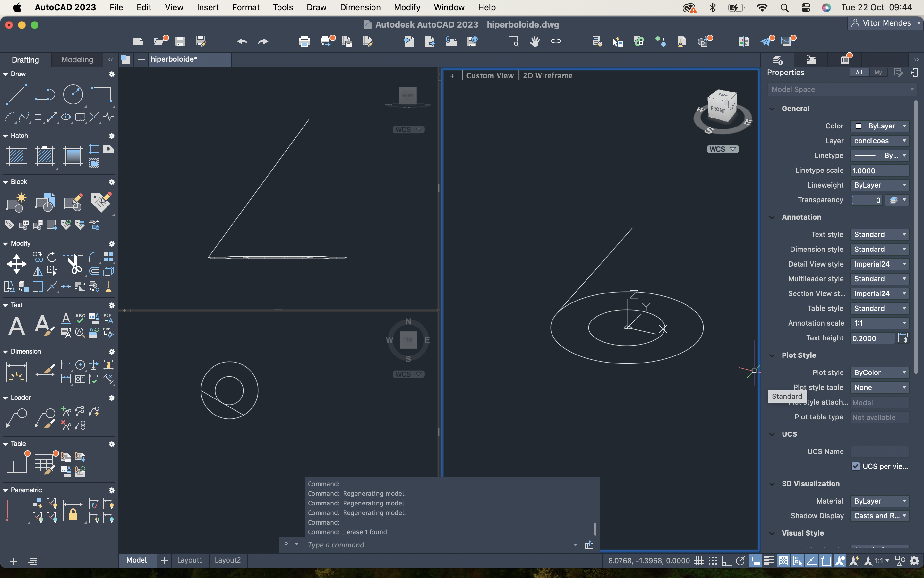Open the Linetype dropdown
The image size is (924, 578).
coord(879,156)
